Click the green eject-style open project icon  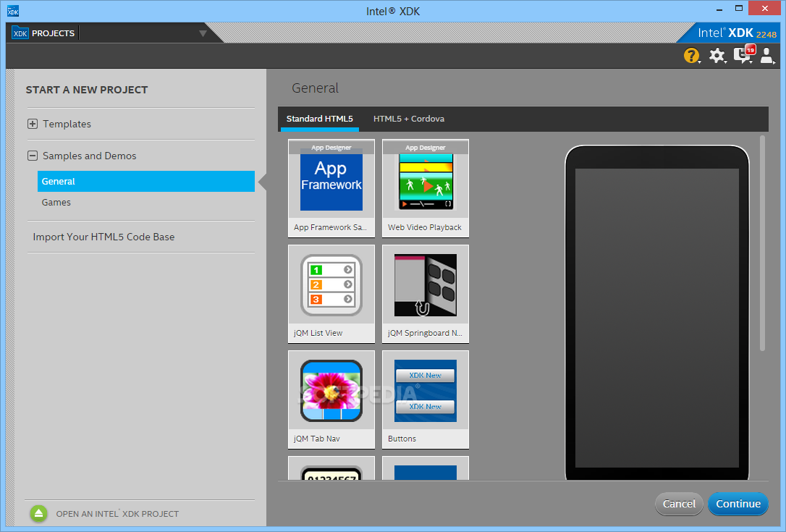pos(38,513)
